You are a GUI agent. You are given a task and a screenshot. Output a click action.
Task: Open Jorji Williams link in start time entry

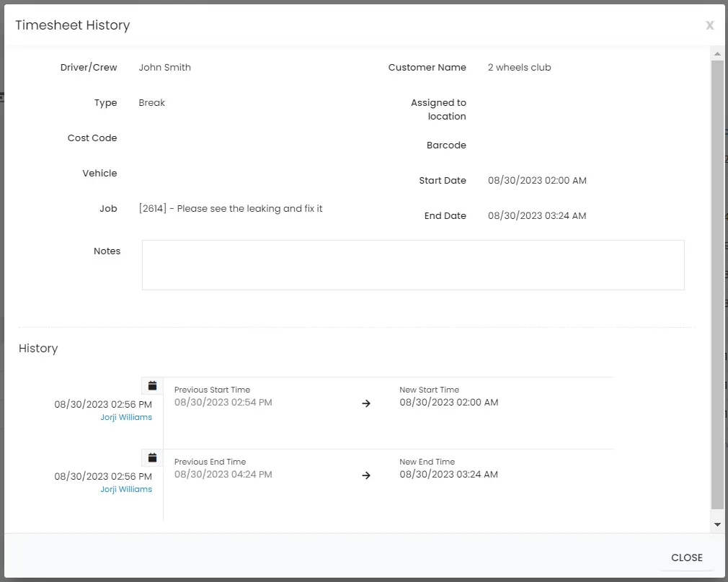pos(126,417)
